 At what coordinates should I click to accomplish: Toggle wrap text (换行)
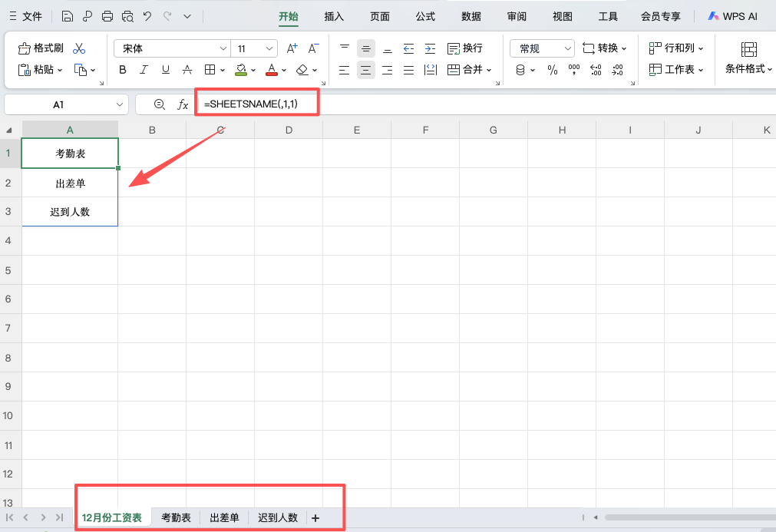click(465, 48)
